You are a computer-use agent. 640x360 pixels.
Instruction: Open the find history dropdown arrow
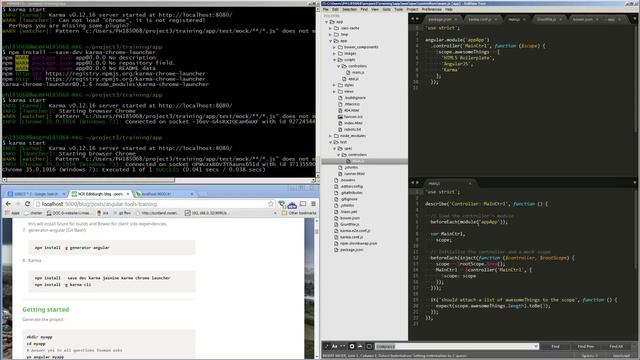(x=535, y=347)
